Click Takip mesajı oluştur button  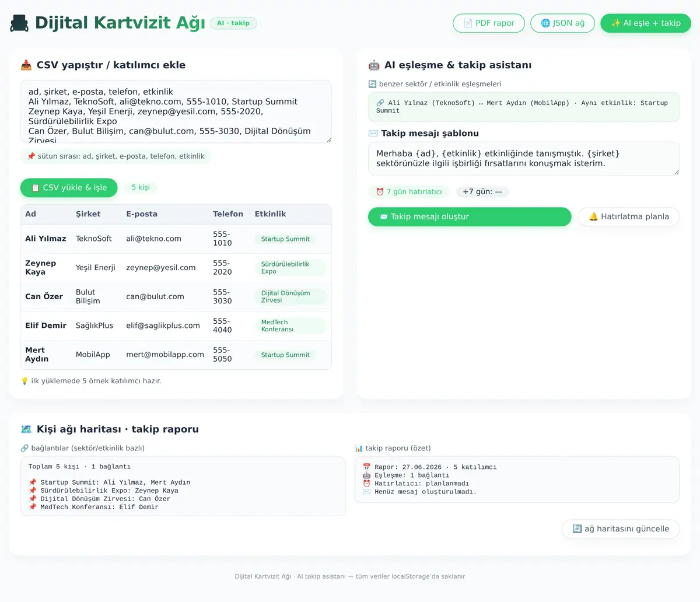470,216
